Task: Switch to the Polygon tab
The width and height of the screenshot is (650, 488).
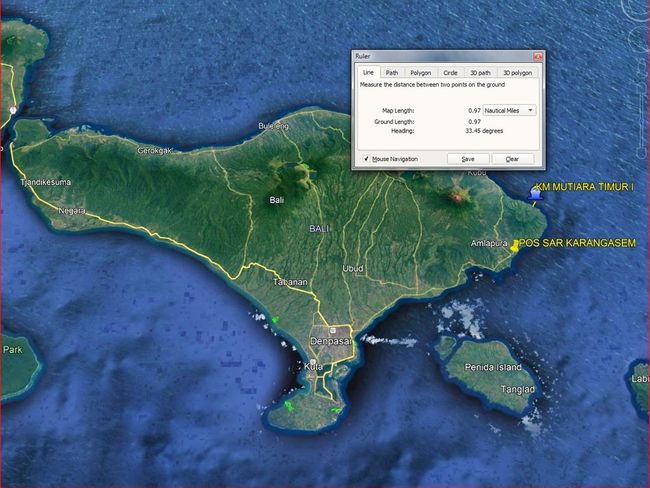Action: (420, 73)
